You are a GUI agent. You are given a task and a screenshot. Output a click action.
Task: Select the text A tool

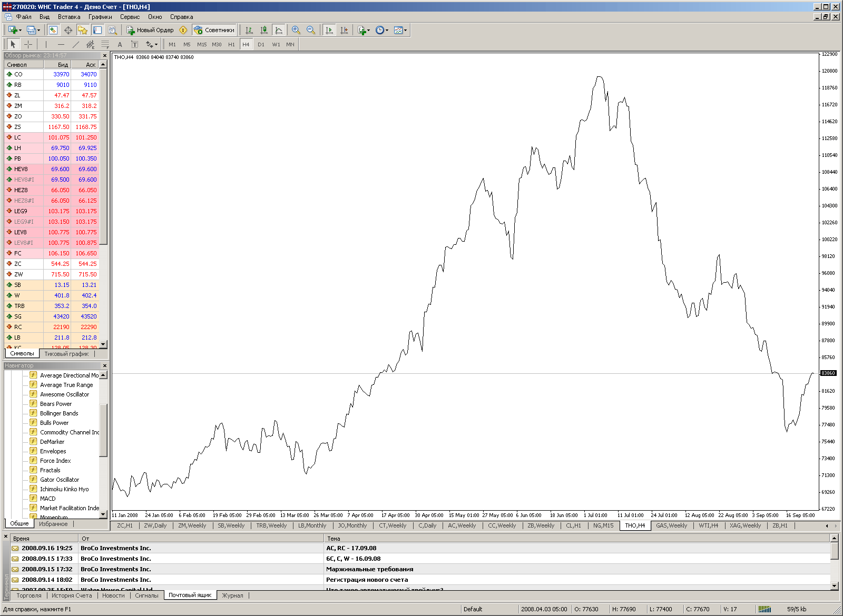point(120,44)
